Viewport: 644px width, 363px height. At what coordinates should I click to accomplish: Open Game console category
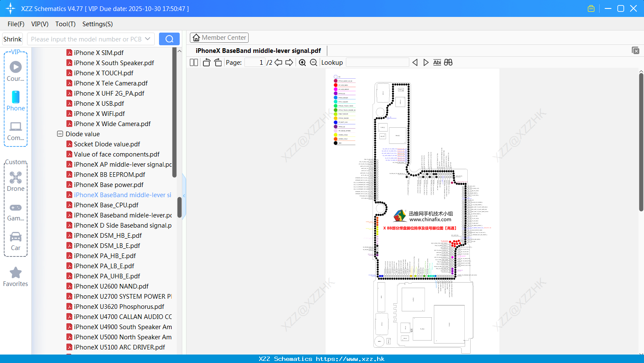[x=16, y=212]
